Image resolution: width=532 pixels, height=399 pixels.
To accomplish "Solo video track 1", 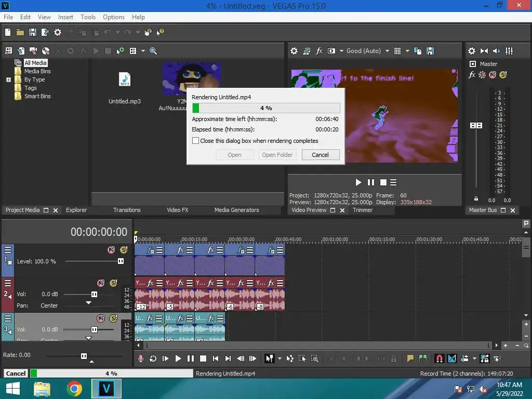I will [124, 250].
